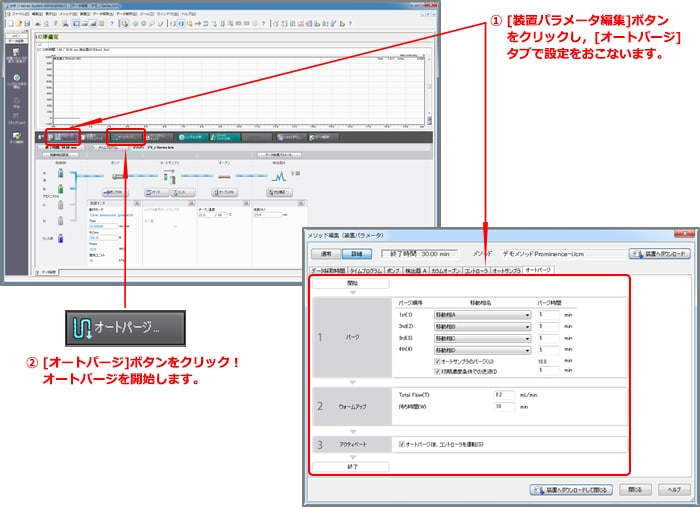
Task: Click the blue rinse liquid bottle icon
Action: [60, 238]
